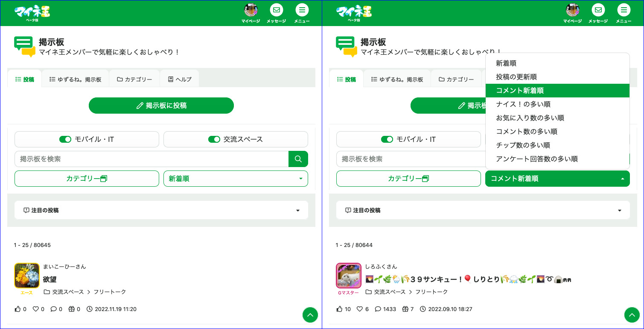The image size is (644, 329).
Task: Open マイページ avatar in left window
Action: click(251, 10)
